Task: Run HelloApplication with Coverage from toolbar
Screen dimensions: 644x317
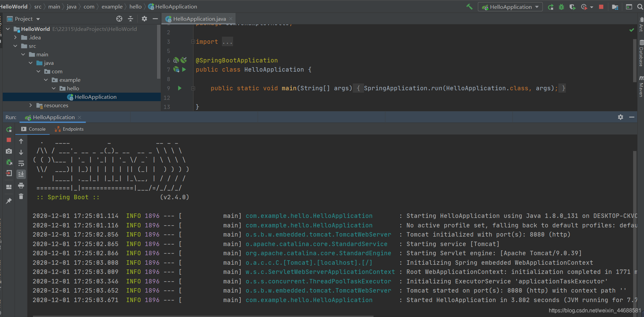Action: (573, 7)
